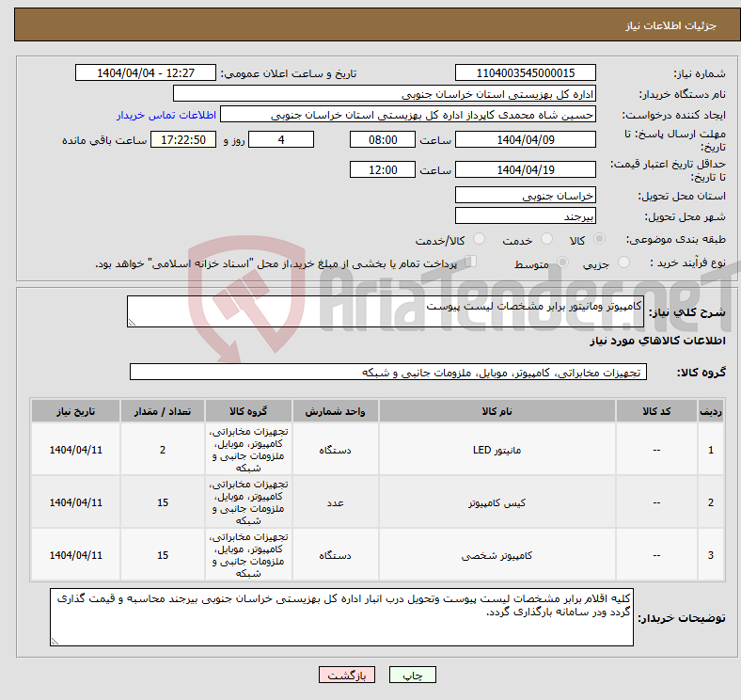Image resolution: width=741 pixels, height=700 pixels.
Task: Click the مانیتور LED item name
Action: (497, 450)
